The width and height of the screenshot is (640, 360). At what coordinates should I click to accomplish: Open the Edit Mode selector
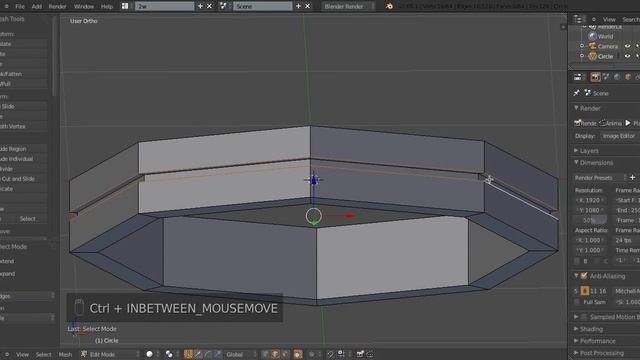click(109, 354)
